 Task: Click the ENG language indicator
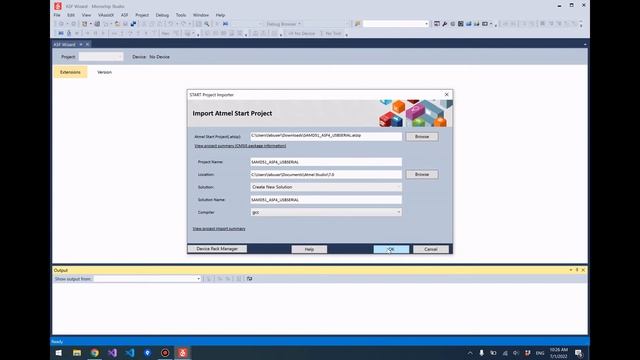(540, 353)
